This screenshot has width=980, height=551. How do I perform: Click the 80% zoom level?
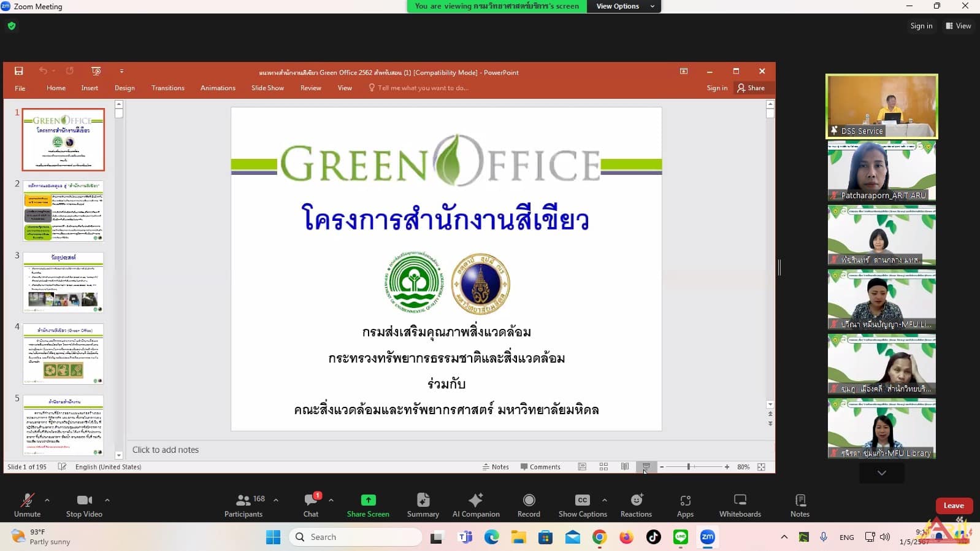(x=743, y=467)
